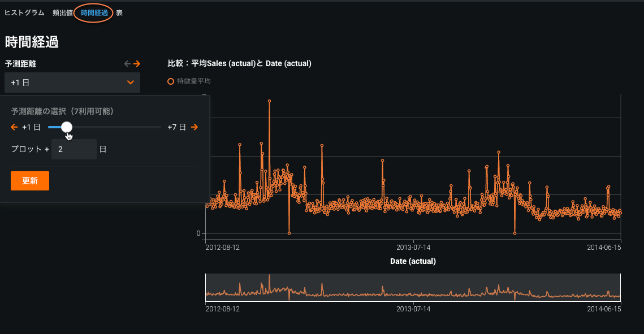
Task: Go to the 表 tab
Action: [119, 12]
